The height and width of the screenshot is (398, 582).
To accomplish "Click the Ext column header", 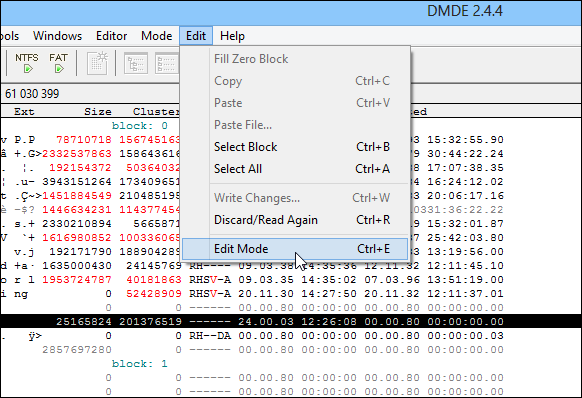I will (x=24, y=112).
